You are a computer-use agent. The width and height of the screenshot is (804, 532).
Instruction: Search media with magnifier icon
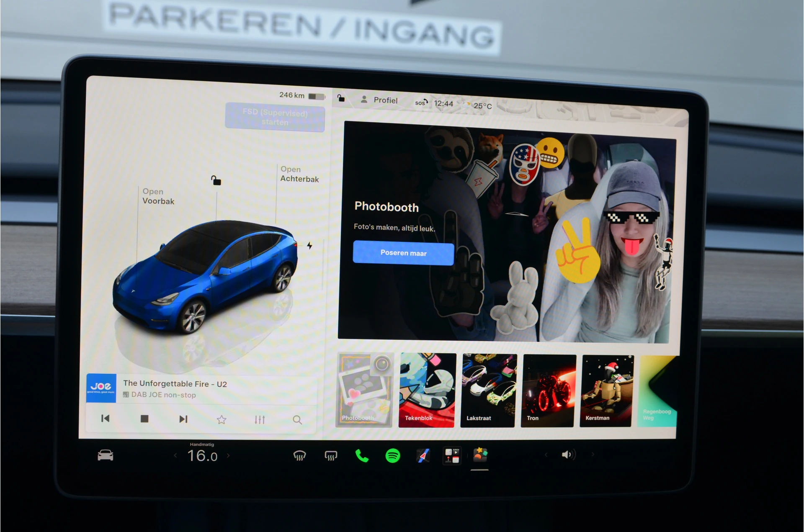tap(297, 420)
